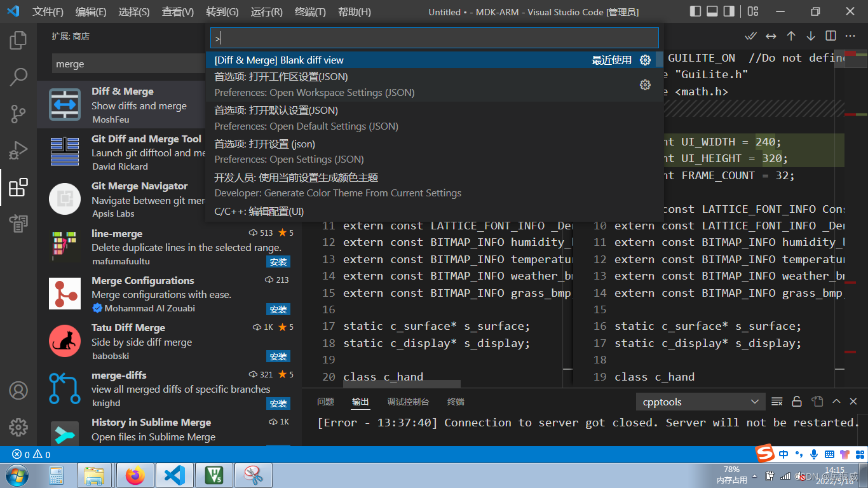
Task: Switch to the 调试控制台 panel tab
Action: [408, 402]
